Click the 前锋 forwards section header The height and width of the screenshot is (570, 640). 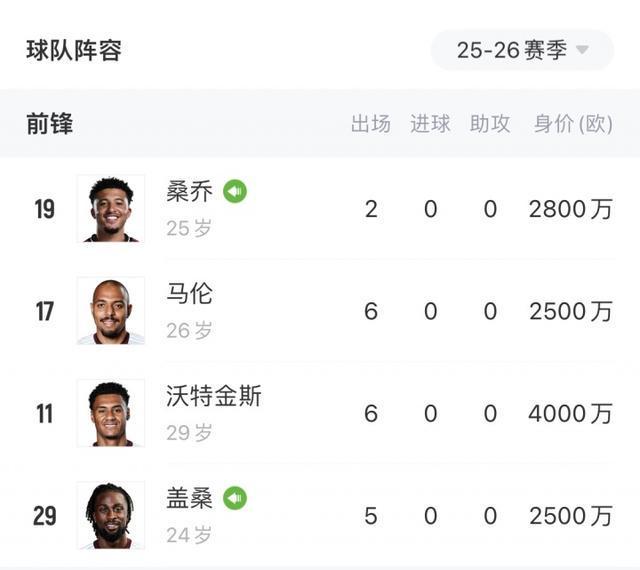point(50,124)
